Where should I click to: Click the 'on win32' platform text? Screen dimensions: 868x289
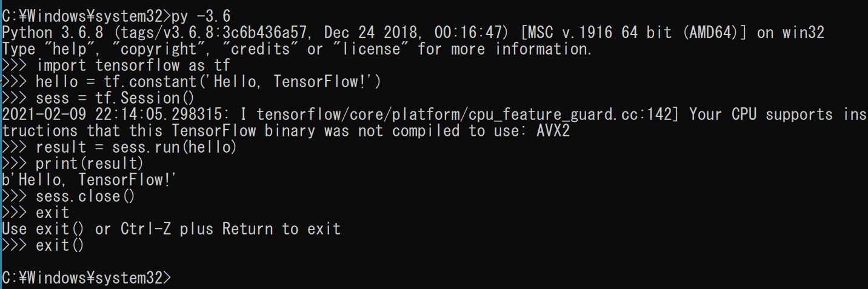(x=790, y=32)
